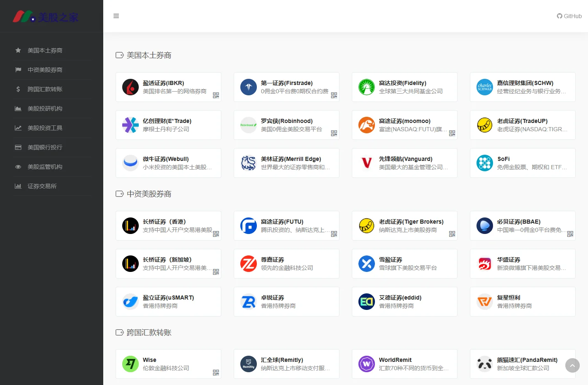Show the QR code for 长桥证券（香港）
Image resolution: width=588 pixels, height=385 pixels.
[216, 234]
